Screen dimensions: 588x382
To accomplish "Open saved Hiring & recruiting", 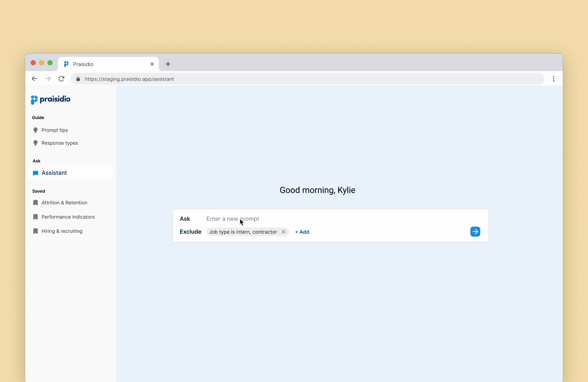I will pos(62,231).
